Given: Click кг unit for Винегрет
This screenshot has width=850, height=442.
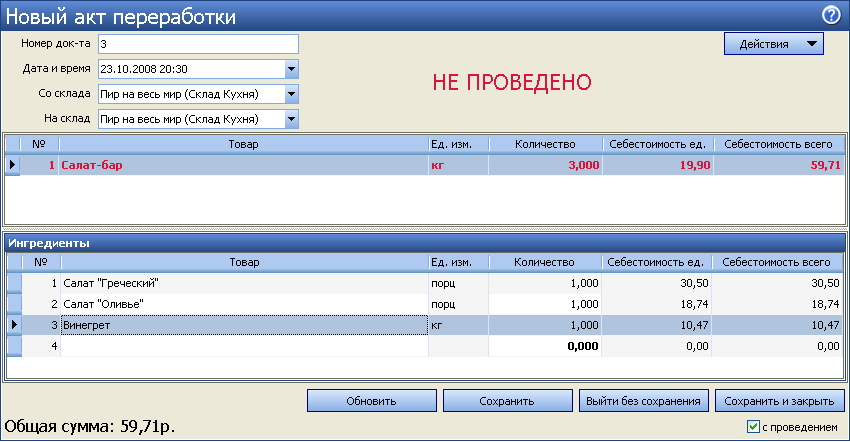Looking at the screenshot, I should pyautogui.click(x=458, y=325).
